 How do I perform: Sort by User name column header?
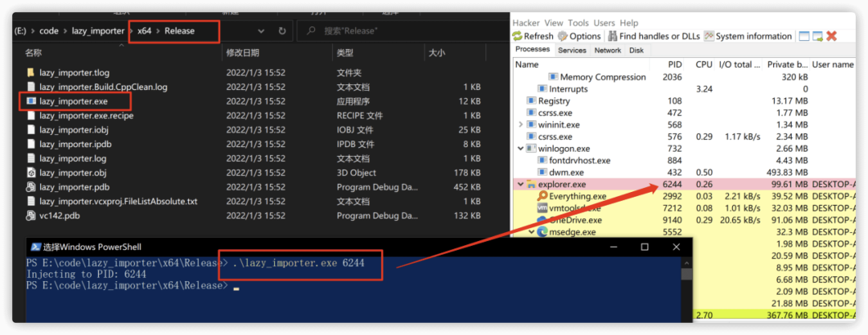pyautogui.click(x=833, y=64)
